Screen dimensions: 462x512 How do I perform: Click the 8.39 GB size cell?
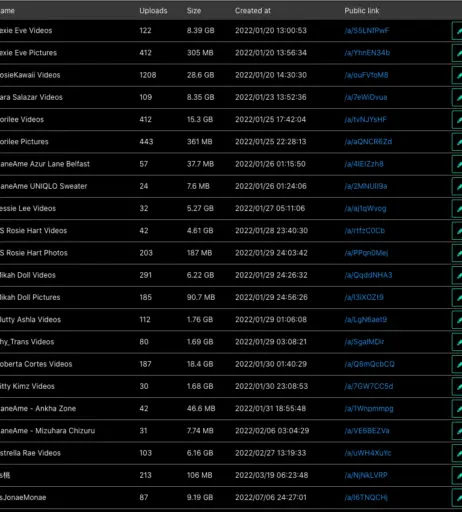pos(201,31)
